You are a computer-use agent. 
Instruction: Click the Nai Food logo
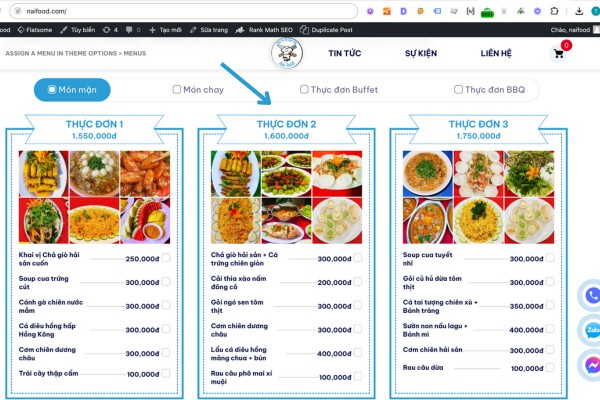click(287, 53)
